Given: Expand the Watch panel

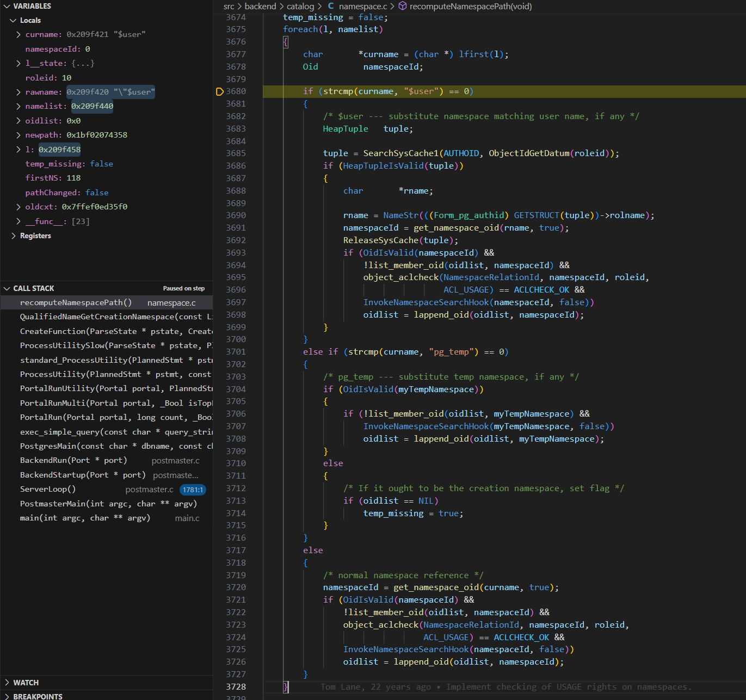Looking at the screenshot, I should point(7,683).
